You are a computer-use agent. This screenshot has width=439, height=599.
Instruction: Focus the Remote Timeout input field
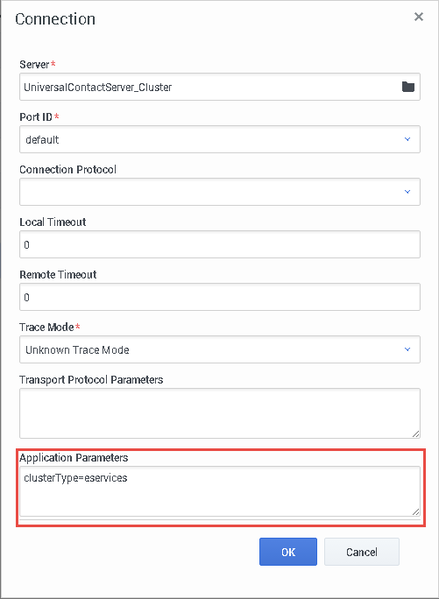pos(220,297)
